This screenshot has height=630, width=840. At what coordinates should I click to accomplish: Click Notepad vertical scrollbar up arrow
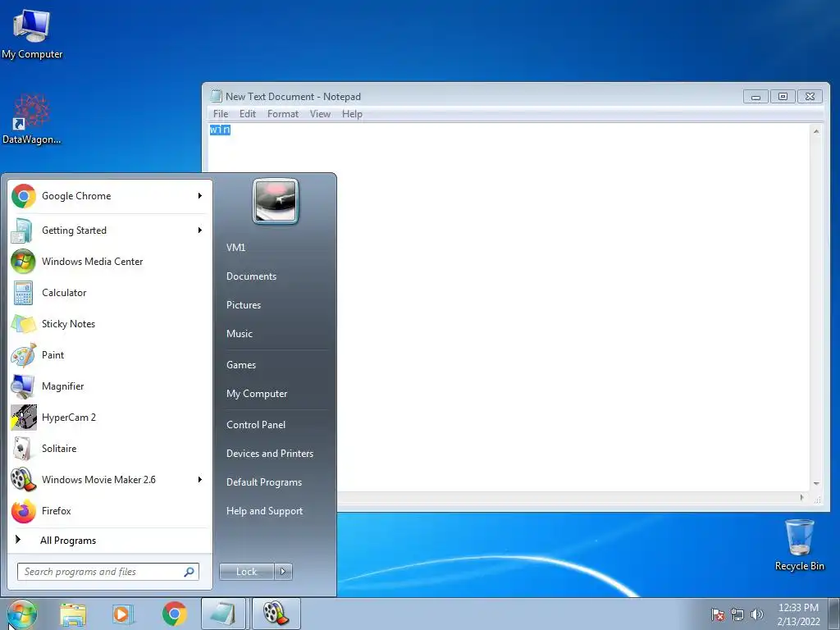[816, 131]
